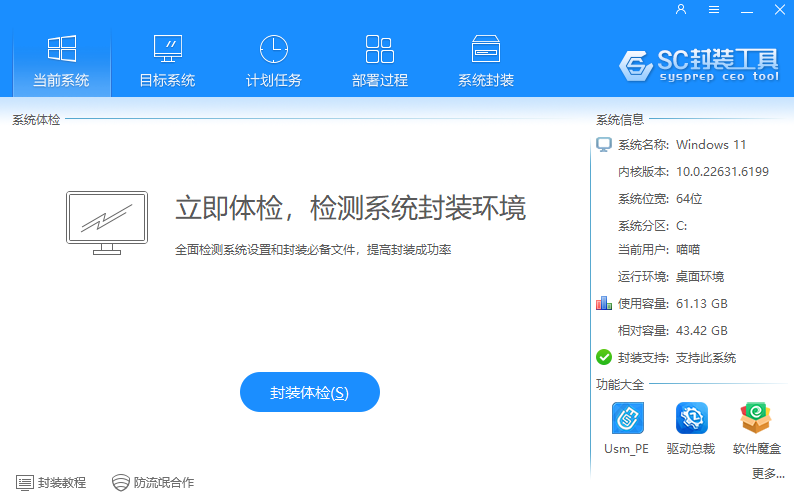Viewport: 794px width, 499px height.
Task: Switch to the 当前系统 tab
Action: pos(61,62)
